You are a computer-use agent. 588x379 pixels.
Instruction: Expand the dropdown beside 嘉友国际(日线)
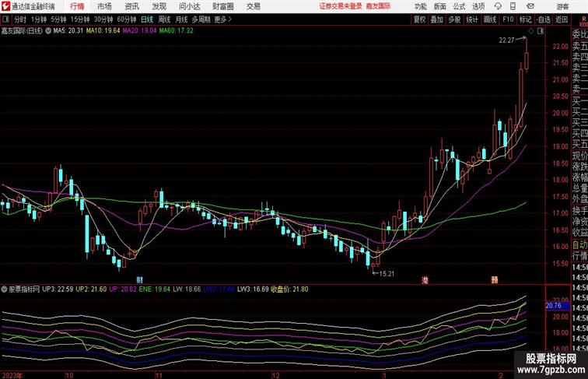(48, 31)
